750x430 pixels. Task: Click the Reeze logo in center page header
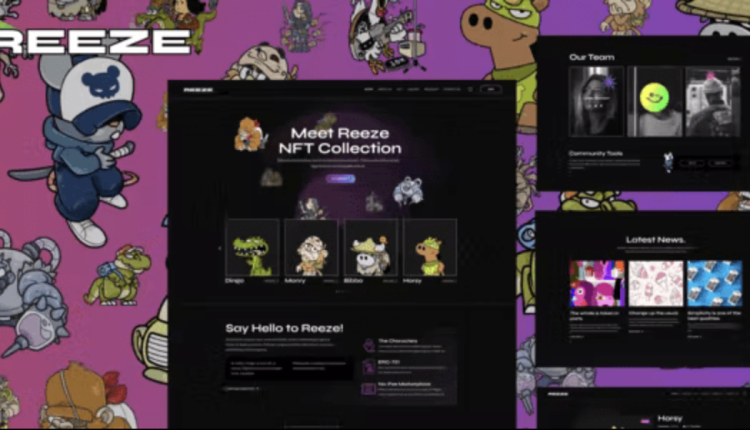coord(198,89)
